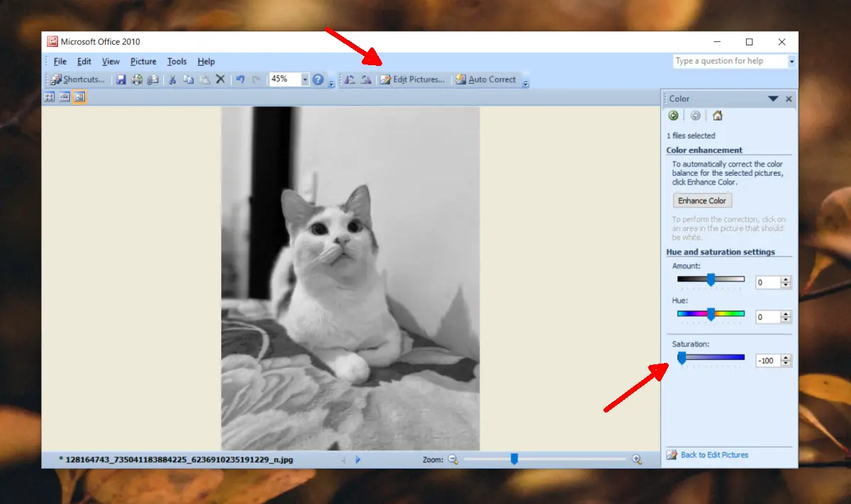This screenshot has height=504, width=851.
Task: Click the blue Help question mark icon
Action: click(318, 79)
